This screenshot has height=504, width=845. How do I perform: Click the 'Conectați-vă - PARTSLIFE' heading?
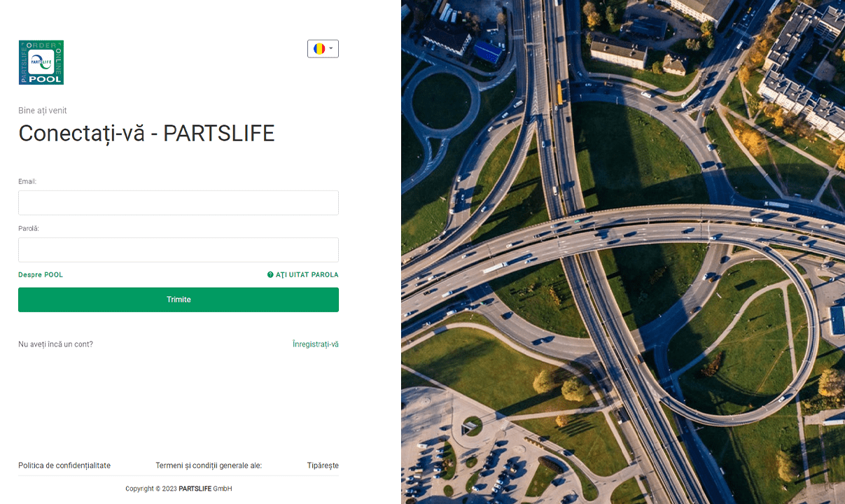coord(146,134)
